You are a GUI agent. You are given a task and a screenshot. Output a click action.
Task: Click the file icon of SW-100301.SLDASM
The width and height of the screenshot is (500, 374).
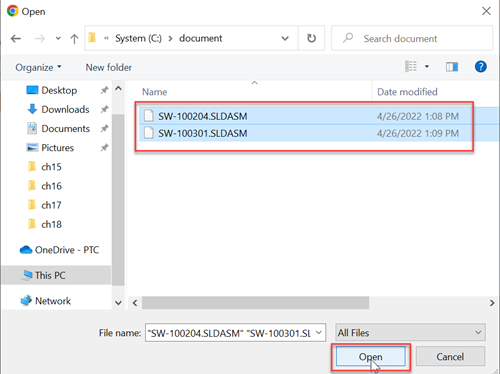pos(149,133)
